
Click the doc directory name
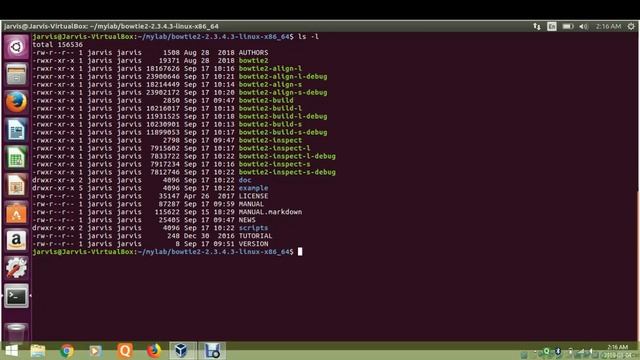(x=245, y=180)
